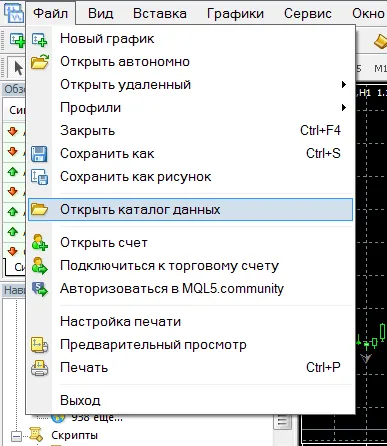The image size is (387, 446).
Task: Click the yellow toolbar icon at right
Action: (x=380, y=42)
